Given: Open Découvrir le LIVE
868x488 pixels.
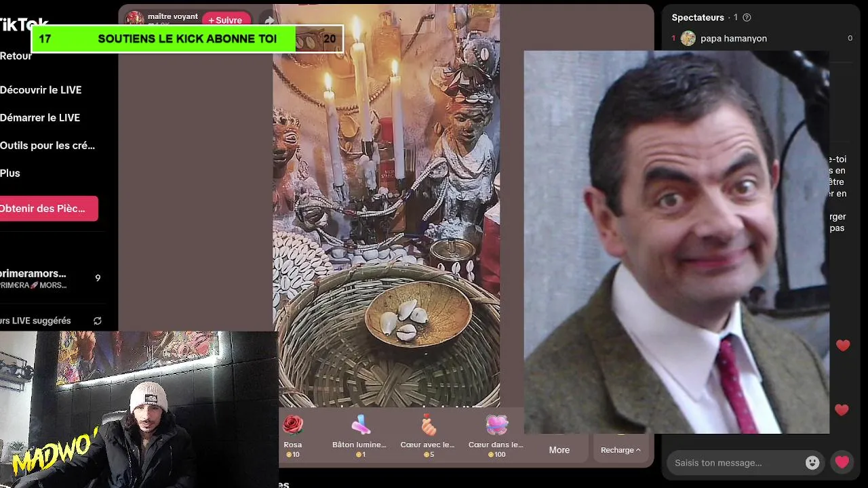Looking at the screenshot, I should [41, 89].
